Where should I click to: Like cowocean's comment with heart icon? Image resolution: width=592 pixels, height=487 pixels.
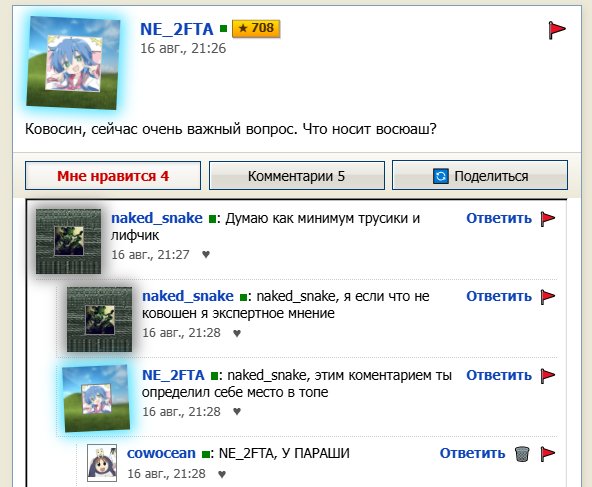coord(222,474)
